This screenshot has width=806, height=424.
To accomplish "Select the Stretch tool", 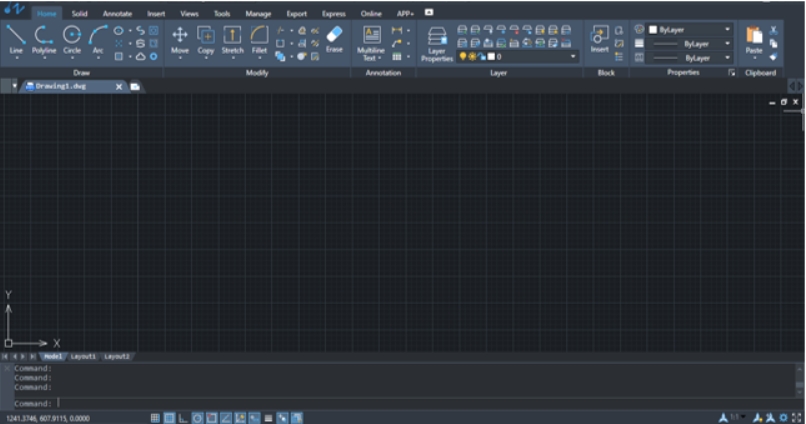I will click(232, 39).
